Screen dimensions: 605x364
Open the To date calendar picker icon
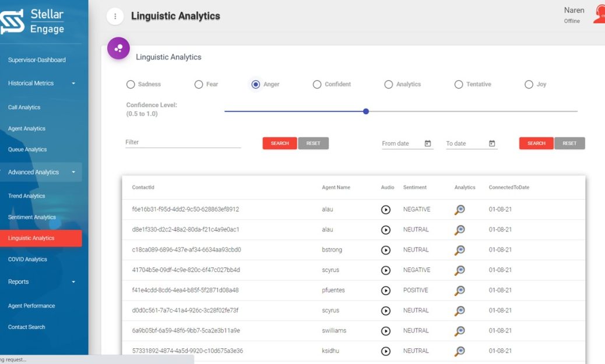coord(492,143)
